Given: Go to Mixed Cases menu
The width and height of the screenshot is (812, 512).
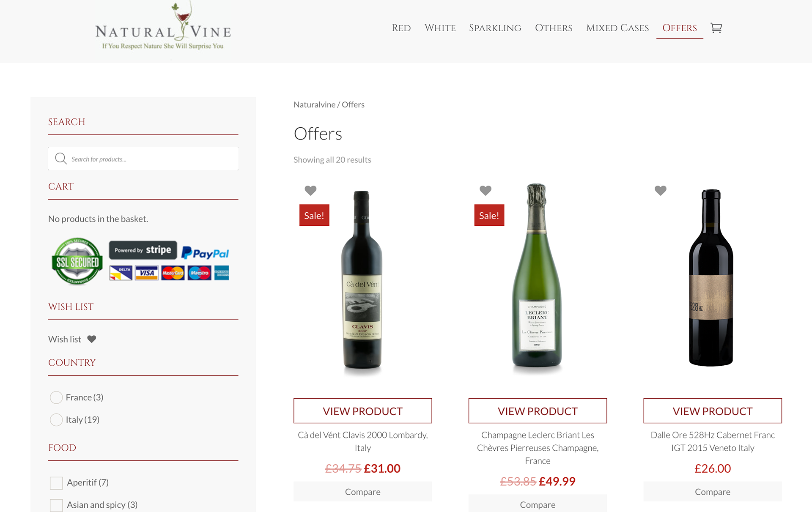Looking at the screenshot, I should point(617,28).
